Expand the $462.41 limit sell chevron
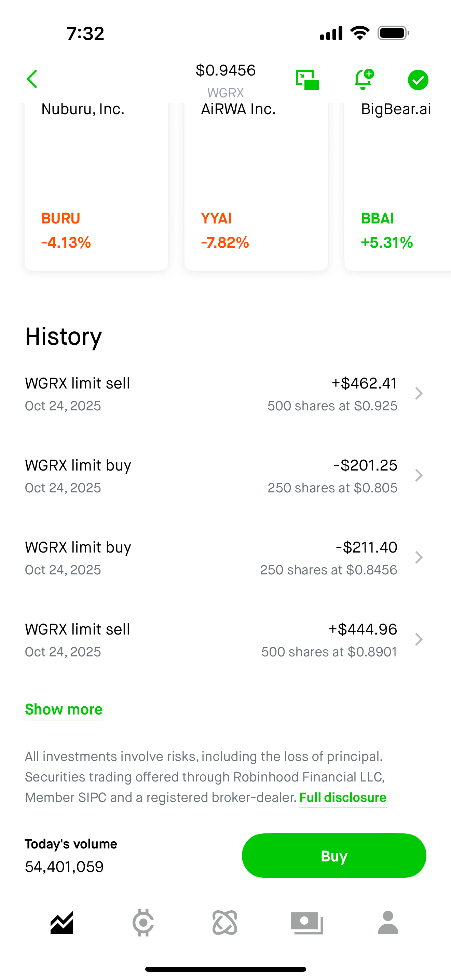This screenshot has height=980, width=451. point(419,393)
